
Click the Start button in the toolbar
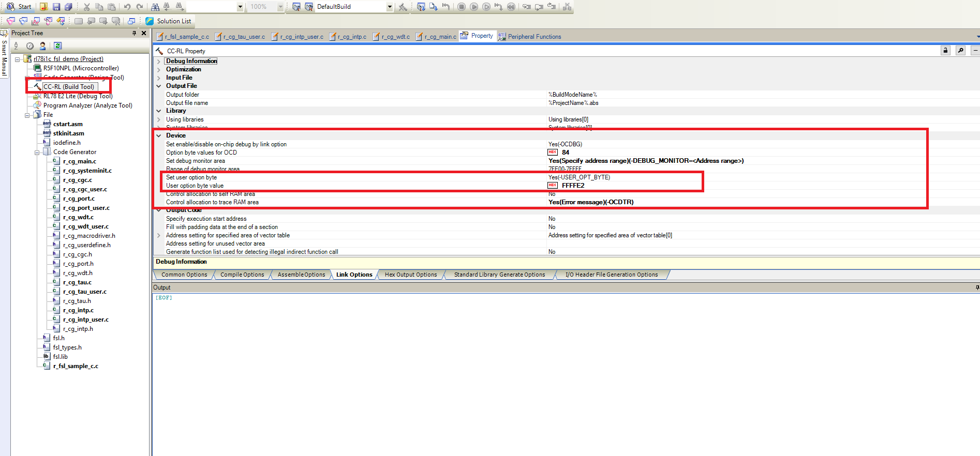(19, 7)
